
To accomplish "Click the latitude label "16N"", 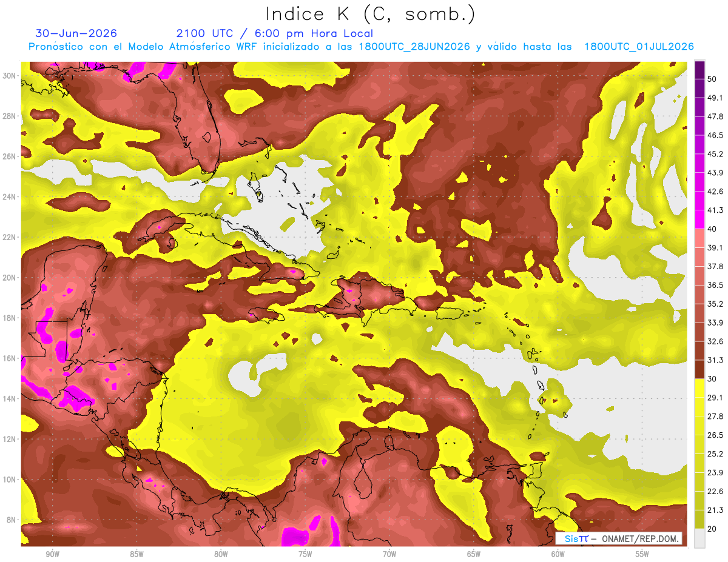I will click(10, 358).
